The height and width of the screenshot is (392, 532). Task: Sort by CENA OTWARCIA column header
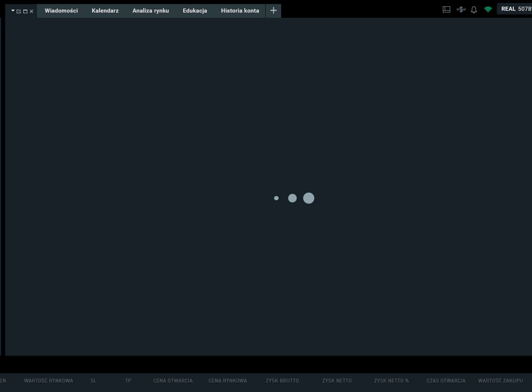[x=173, y=381]
